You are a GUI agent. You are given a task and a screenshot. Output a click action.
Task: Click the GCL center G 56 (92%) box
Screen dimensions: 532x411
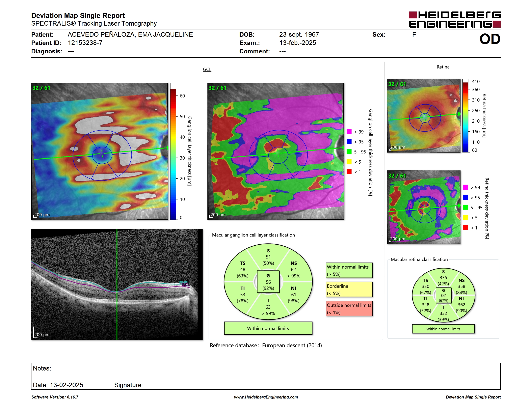coord(268,282)
